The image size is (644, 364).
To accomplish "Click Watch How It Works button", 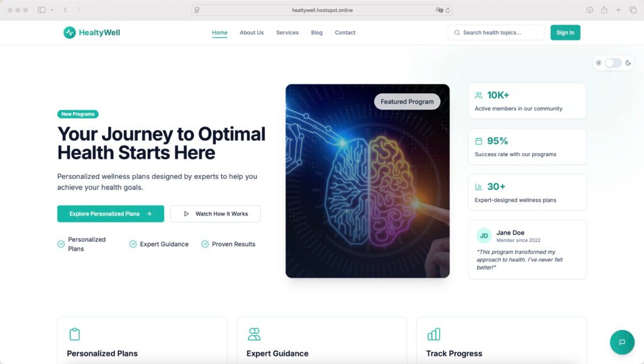I will pos(216,214).
